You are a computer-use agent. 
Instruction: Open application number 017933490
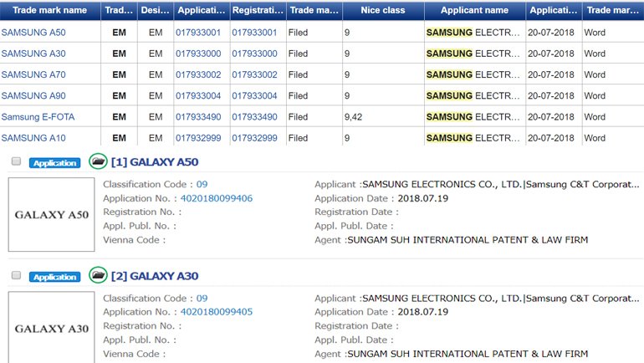[x=198, y=117]
